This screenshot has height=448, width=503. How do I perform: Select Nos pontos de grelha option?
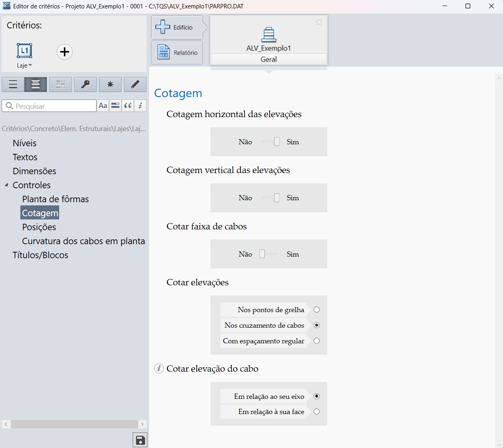pyautogui.click(x=317, y=310)
